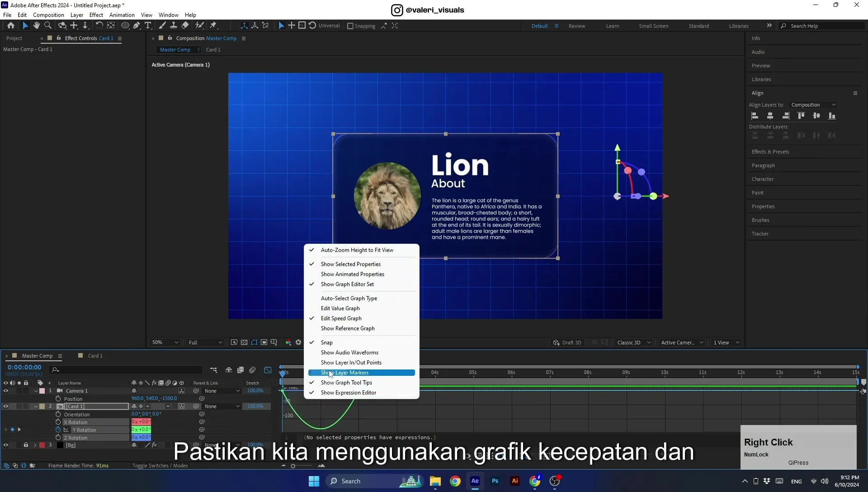Select the Brush tool

(x=162, y=26)
